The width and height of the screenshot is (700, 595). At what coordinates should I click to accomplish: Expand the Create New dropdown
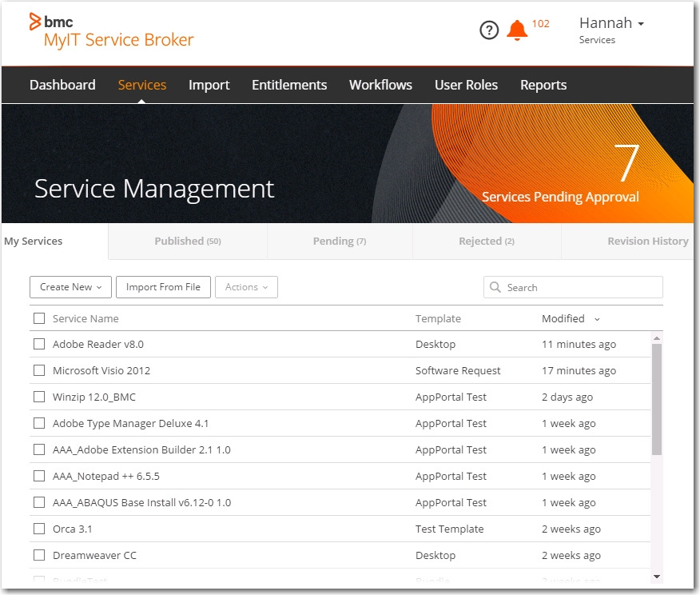[71, 287]
